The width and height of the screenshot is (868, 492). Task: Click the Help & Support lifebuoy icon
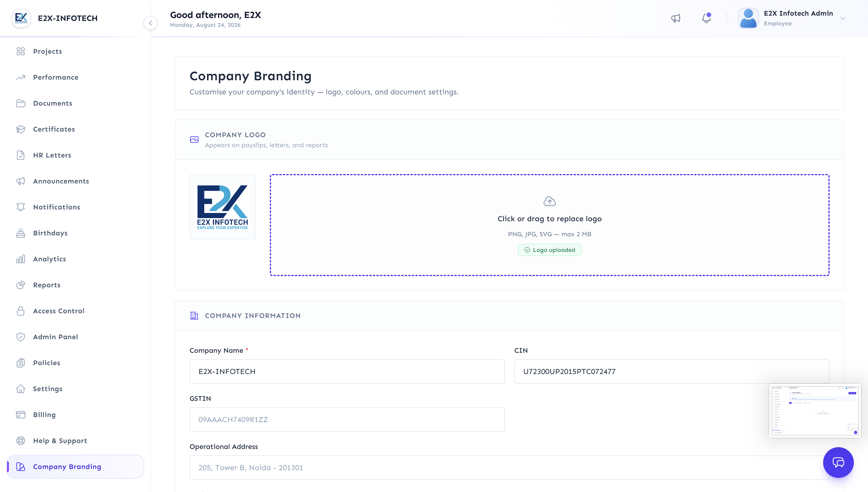click(x=21, y=441)
